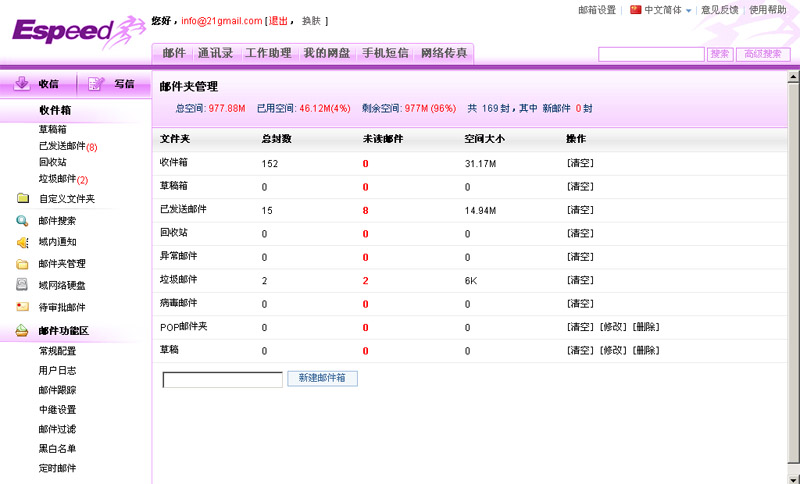The height and width of the screenshot is (484, 800).
Task: Click 清空 for the 垃圾邮件 row
Action: point(580,281)
